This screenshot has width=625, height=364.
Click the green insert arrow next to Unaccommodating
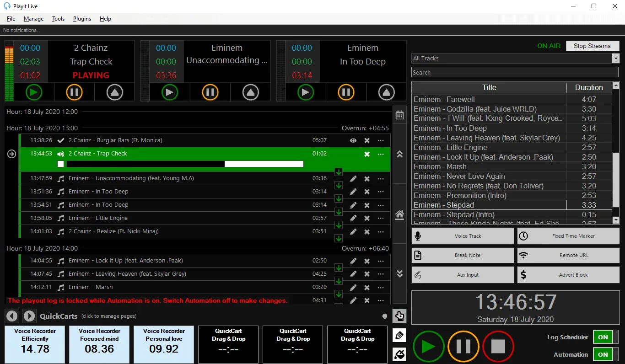(338, 172)
